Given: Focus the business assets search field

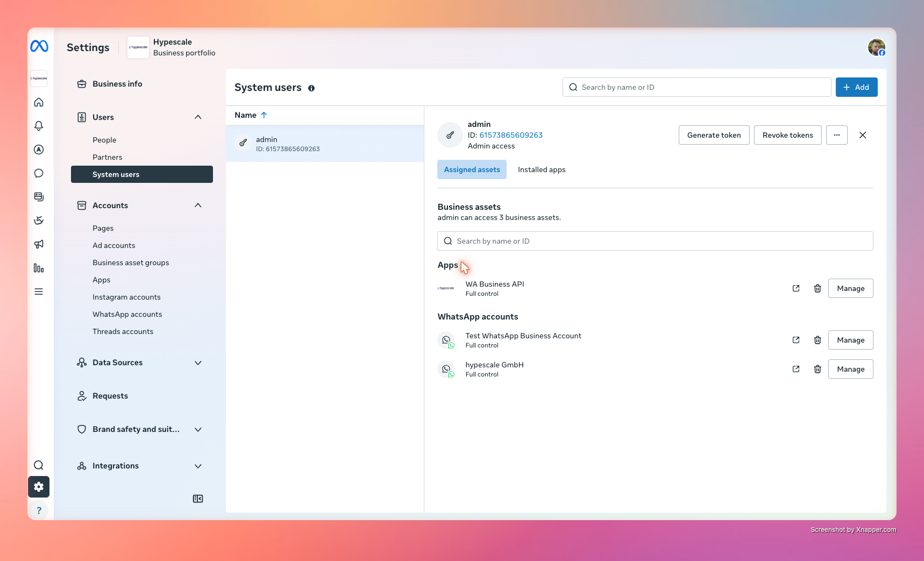Looking at the screenshot, I should (655, 241).
